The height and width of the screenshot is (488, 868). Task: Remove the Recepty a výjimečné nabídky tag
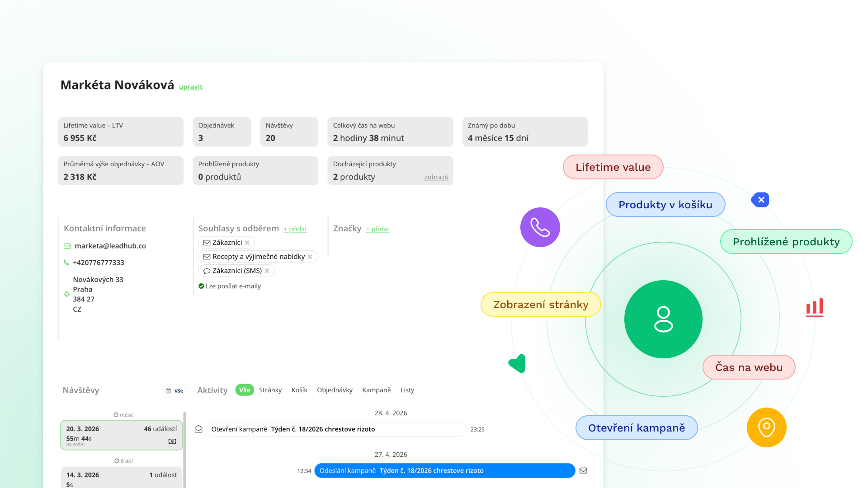click(x=310, y=257)
